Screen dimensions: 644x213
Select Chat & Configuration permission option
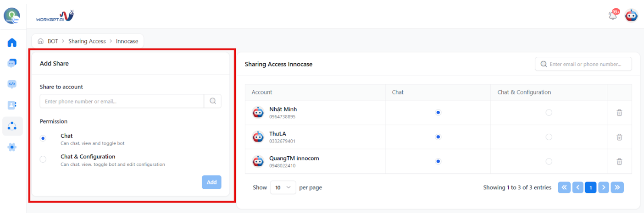[x=43, y=159]
